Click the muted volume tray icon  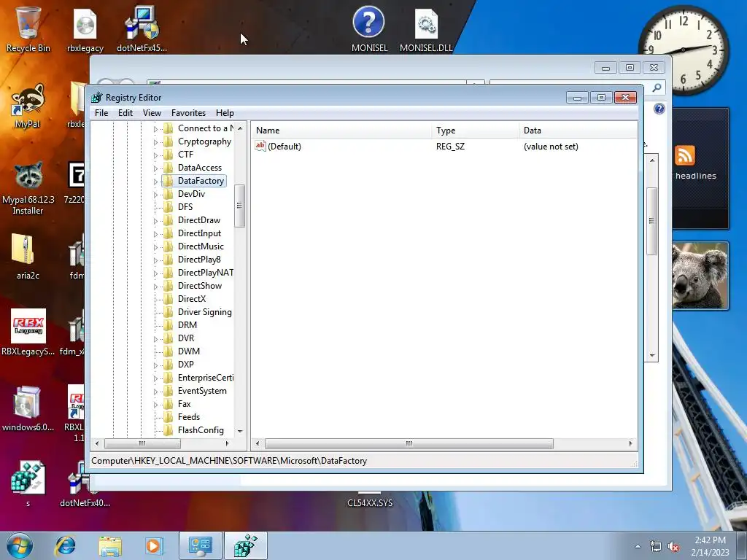pyautogui.click(x=673, y=547)
